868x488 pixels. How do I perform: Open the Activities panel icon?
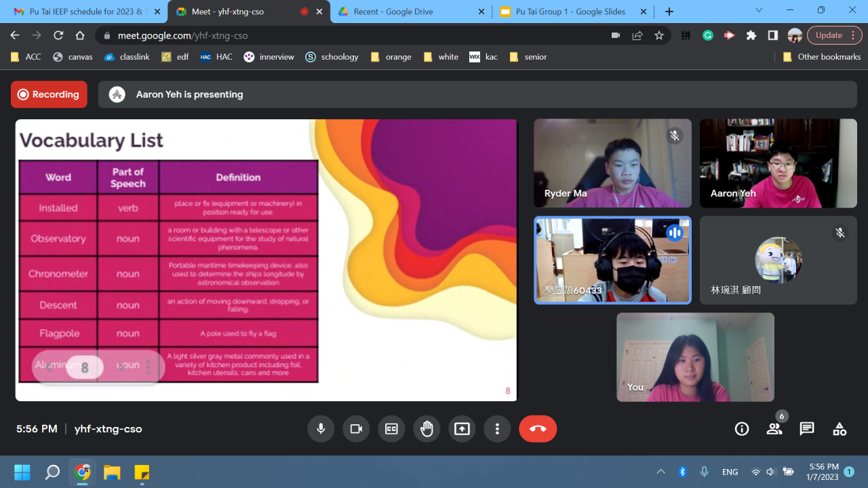(840, 429)
